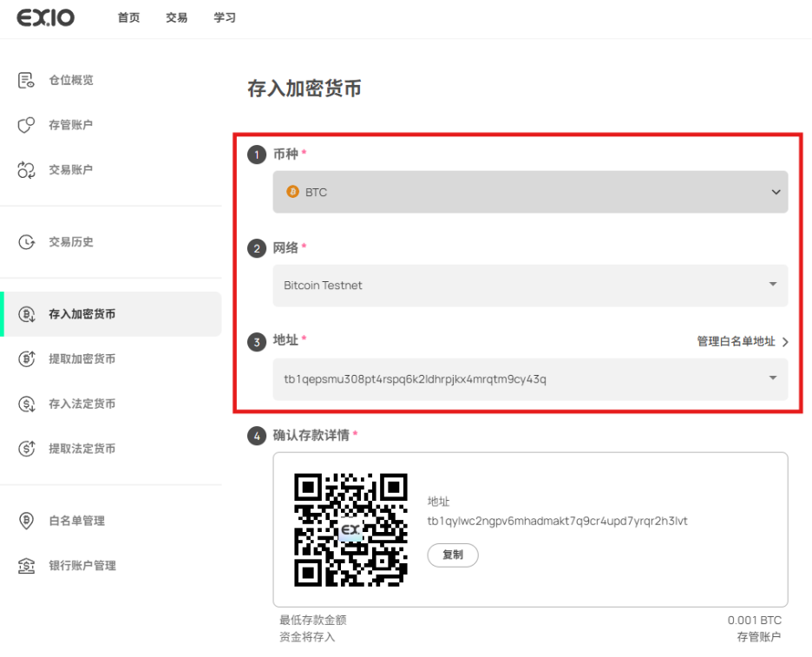Screen dimensions: 812x657
Task: Click the 复制 copy address button
Action: (x=453, y=555)
